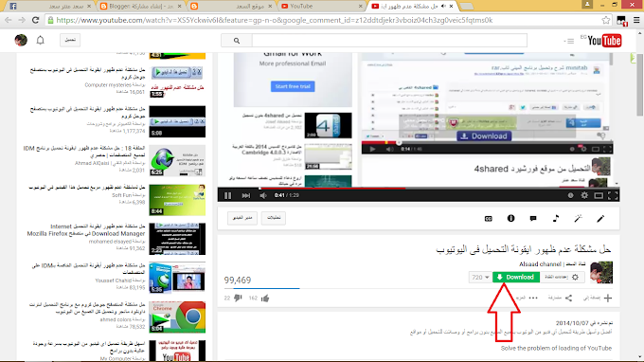
Task: Click the green Download button
Action: coord(516,278)
